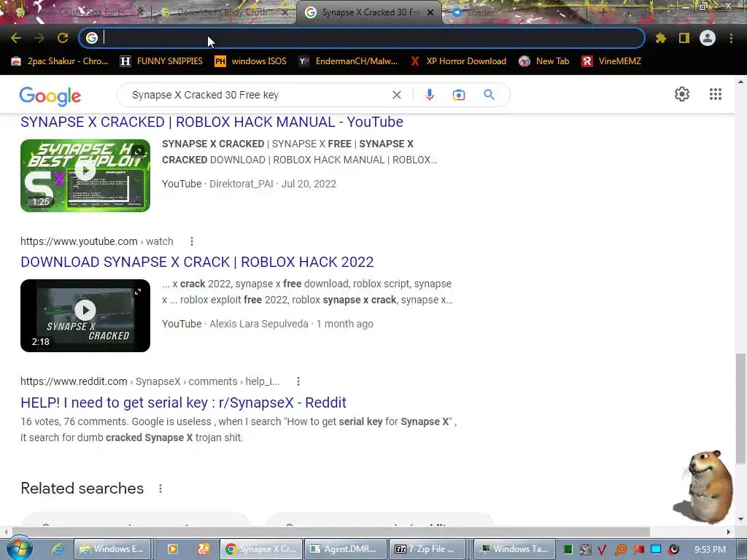This screenshot has width=747, height=560.
Task: Click 'YouTube · Direktorat_PAI · Jul 20, 2022' text
Action: (249, 184)
